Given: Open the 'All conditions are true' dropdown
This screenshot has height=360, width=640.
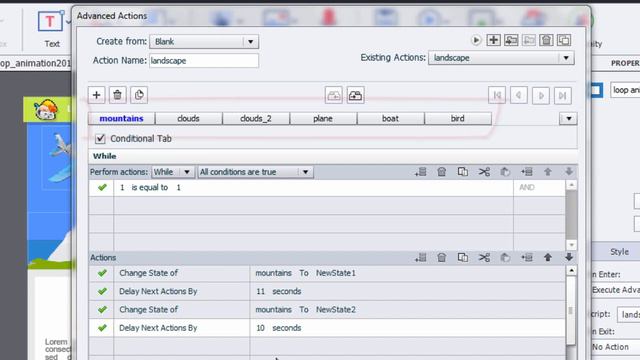Looking at the screenshot, I should 256,172.
